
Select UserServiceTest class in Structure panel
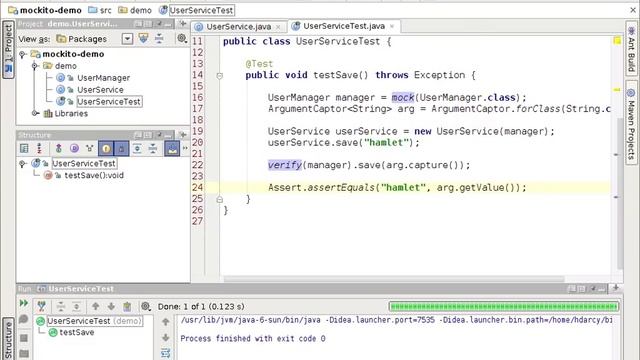(x=84, y=163)
